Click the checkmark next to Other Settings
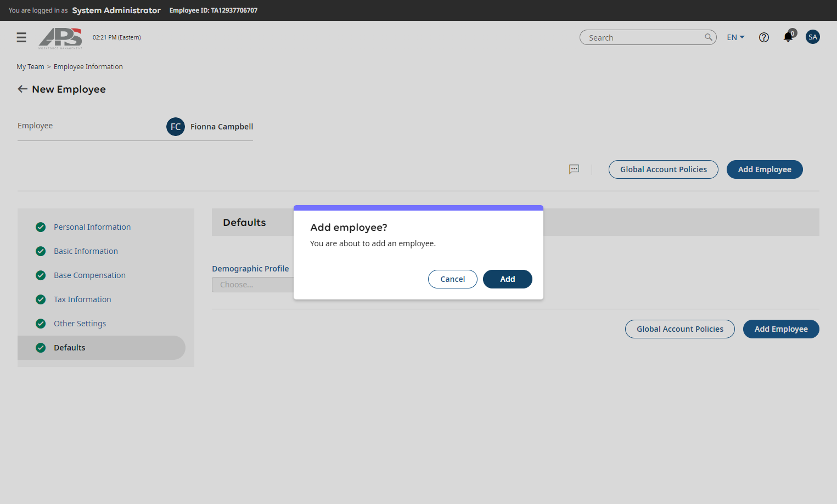Viewport: 837px width, 504px height. point(41,324)
